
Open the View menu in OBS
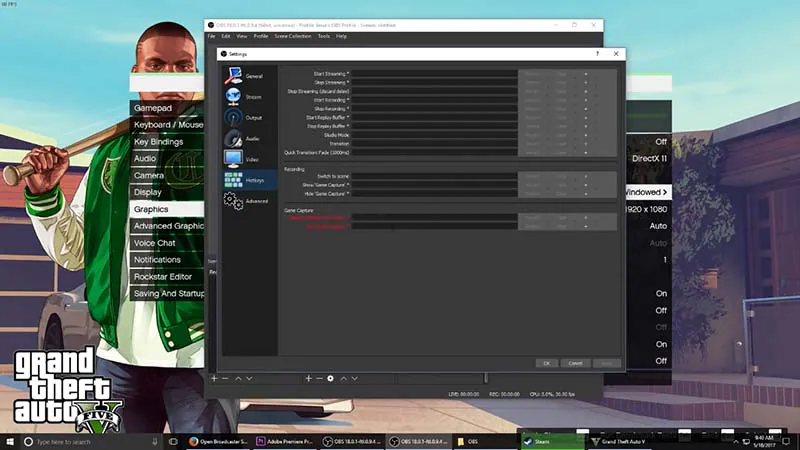(x=242, y=36)
